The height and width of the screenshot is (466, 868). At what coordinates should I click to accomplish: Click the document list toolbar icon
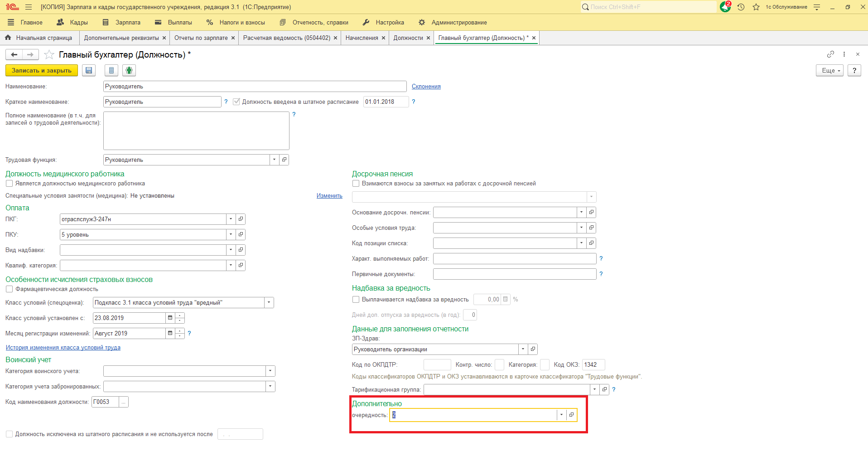click(x=111, y=70)
